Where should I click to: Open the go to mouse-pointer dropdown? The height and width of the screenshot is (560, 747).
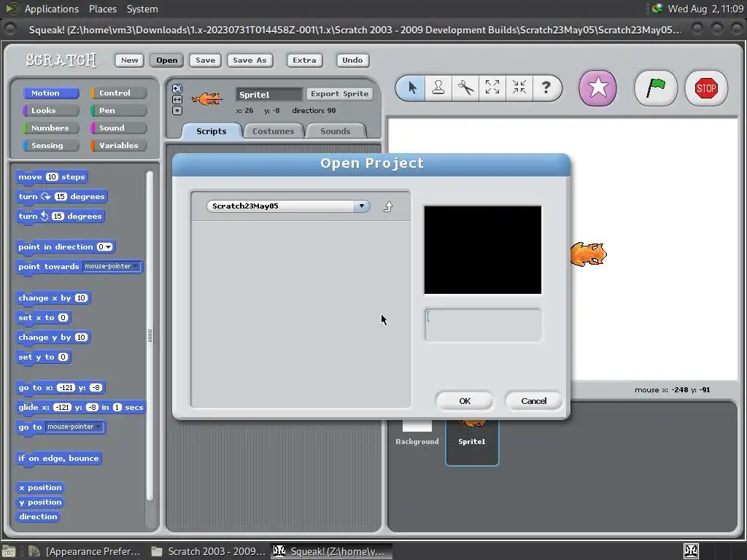click(98, 427)
